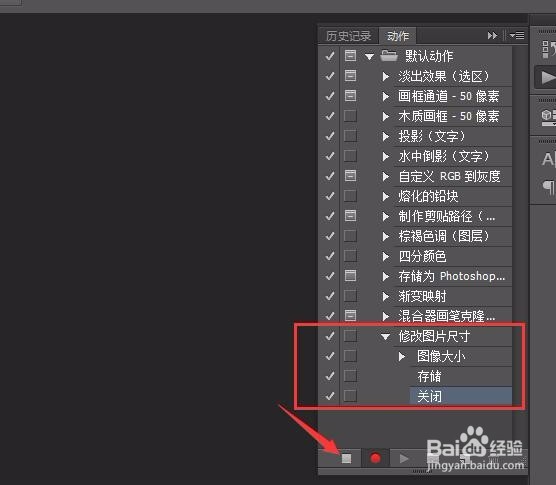The width and height of the screenshot is (556, 485).
Task: Disable the checkmark for 四分颜色
Action: point(330,256)
